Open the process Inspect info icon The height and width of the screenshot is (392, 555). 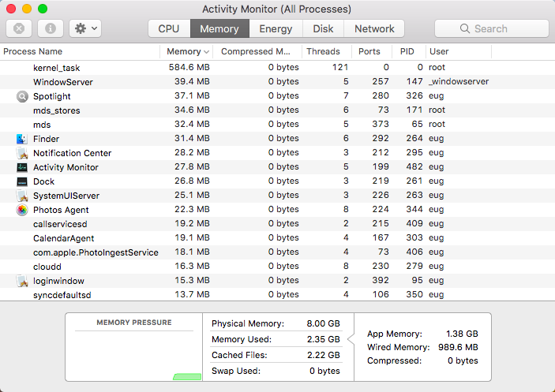(x=51, y=28)
